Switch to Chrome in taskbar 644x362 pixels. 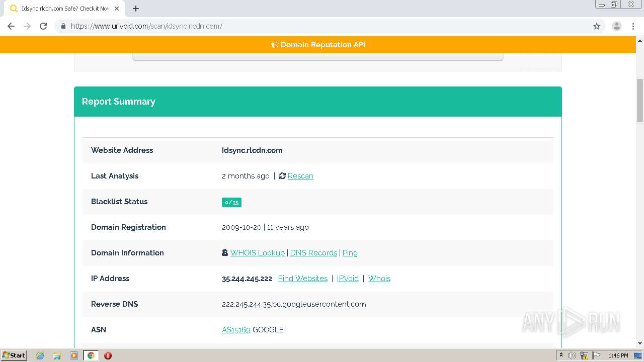[91, 355]
